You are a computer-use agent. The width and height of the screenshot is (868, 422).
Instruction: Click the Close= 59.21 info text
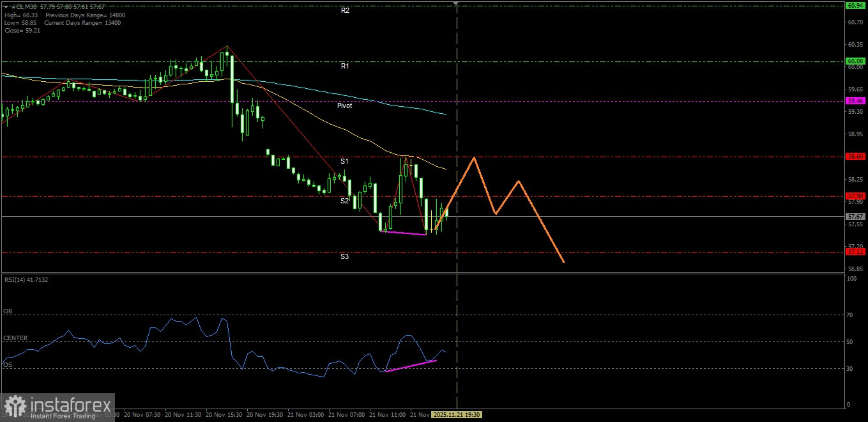click(x=22, y=31)
